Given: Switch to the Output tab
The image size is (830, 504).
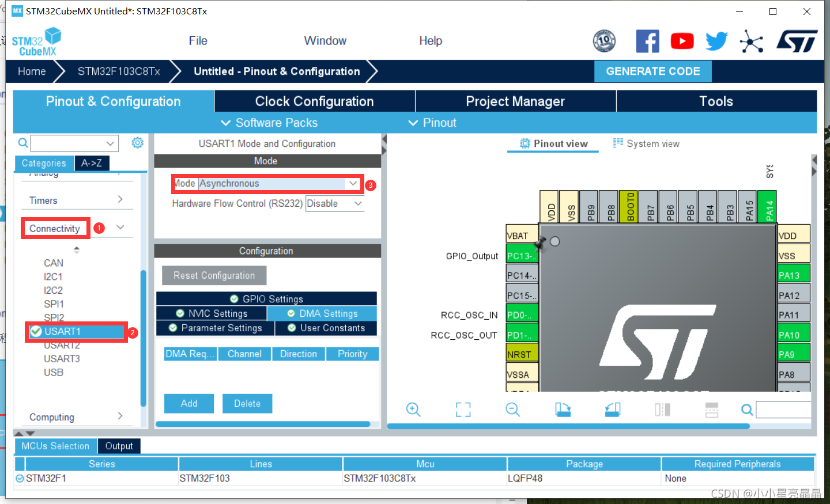Looking at the screenshot, I should (x=119, y=446).
